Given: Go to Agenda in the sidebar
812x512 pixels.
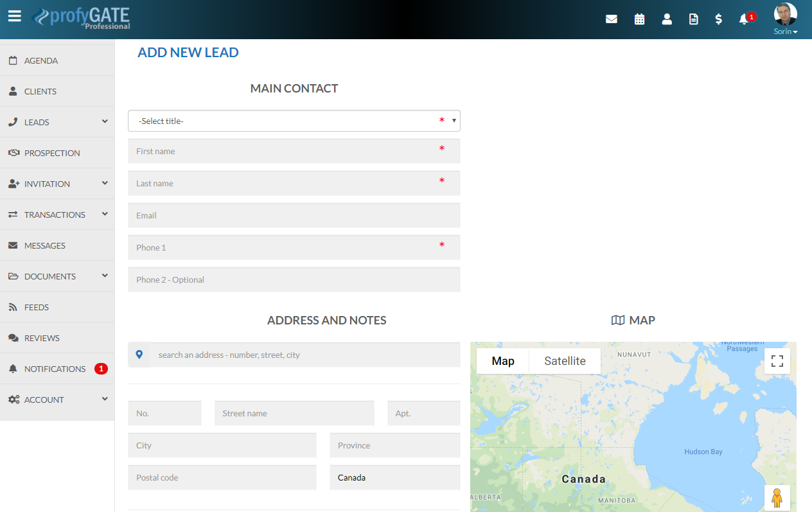Looking at the screenshot, I should pyautogui.click(x=41, y=60).
